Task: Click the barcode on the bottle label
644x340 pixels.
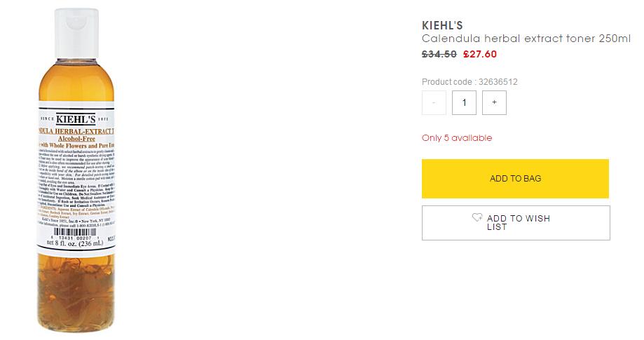Action: click(x=71, y=238)
